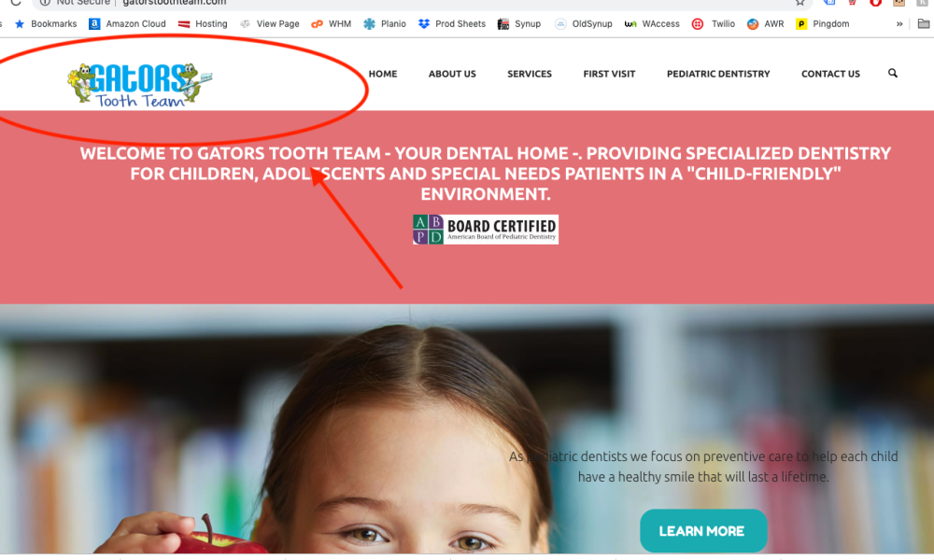Click the Board Certified ABPD badge
The width and height of the screenshot is (934, 560).
(486, 230)
